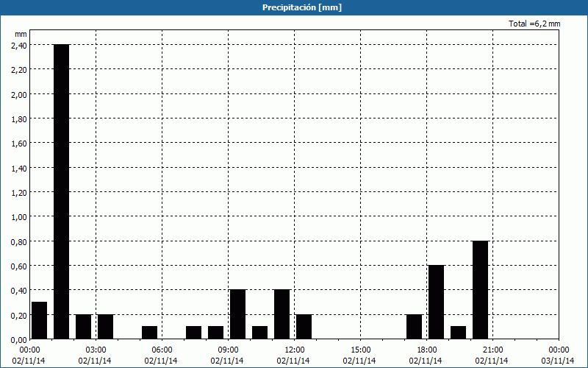Click the 'mm' unit label above the y-axis
The image size is (588, 368).
pyautogui.click(x=21, y=34)
